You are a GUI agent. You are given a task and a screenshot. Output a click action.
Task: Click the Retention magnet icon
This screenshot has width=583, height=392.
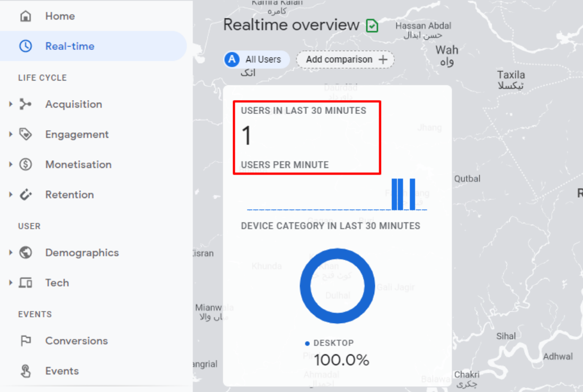coord(25,194)
